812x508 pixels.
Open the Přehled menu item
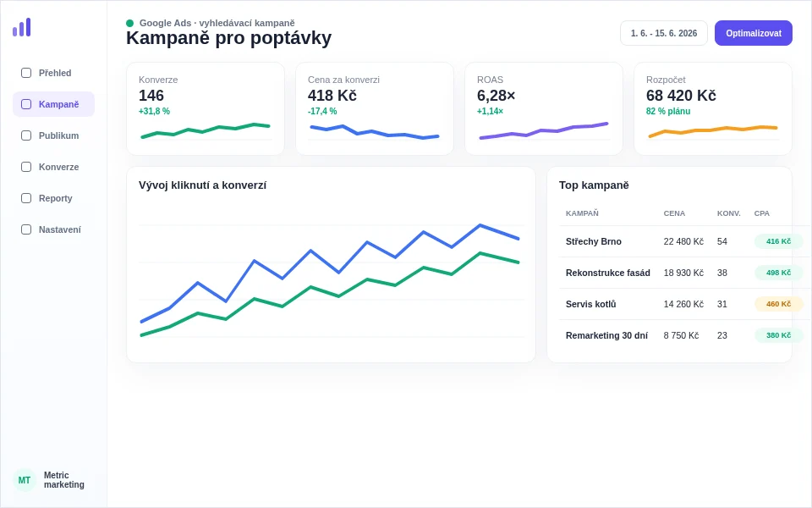coord(54,73)
